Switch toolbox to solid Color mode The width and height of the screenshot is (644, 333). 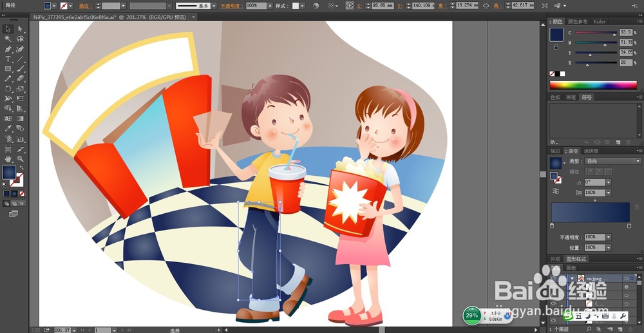[x=6, y=193]
